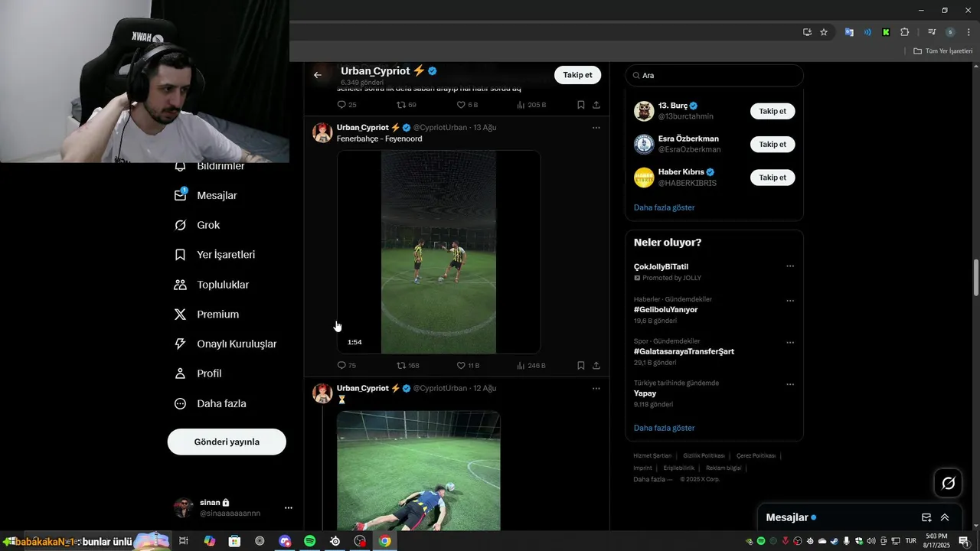
Task: Open options for ÇokJollyBiTatil promoted trend
Action: pos(790,266)
